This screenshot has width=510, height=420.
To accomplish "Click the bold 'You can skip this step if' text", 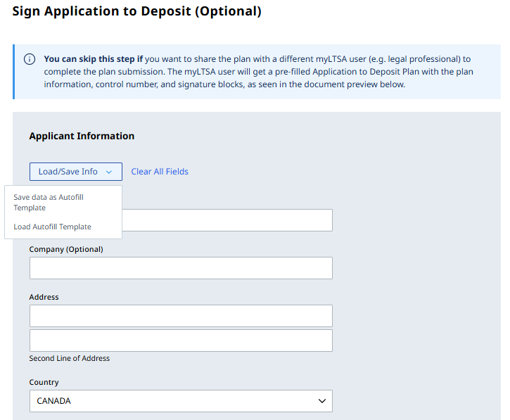I will (94, 59).
